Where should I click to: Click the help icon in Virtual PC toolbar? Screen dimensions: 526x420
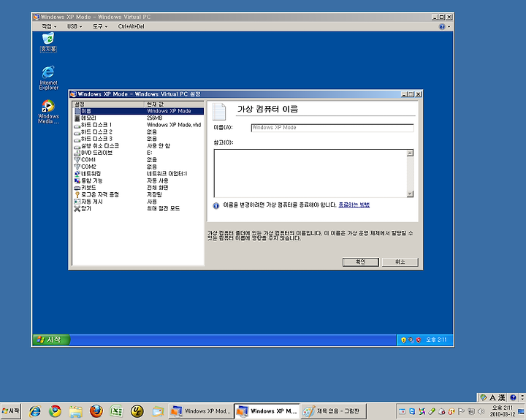(x=442, y=26)
